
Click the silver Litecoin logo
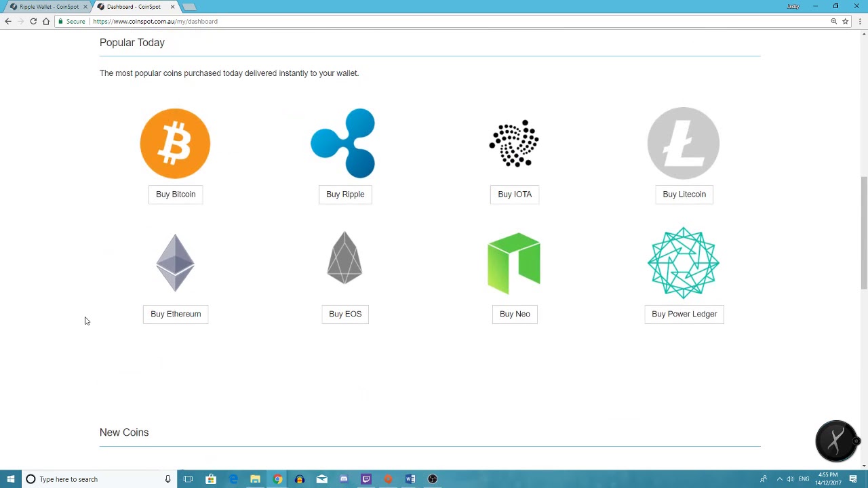[684, 143]
